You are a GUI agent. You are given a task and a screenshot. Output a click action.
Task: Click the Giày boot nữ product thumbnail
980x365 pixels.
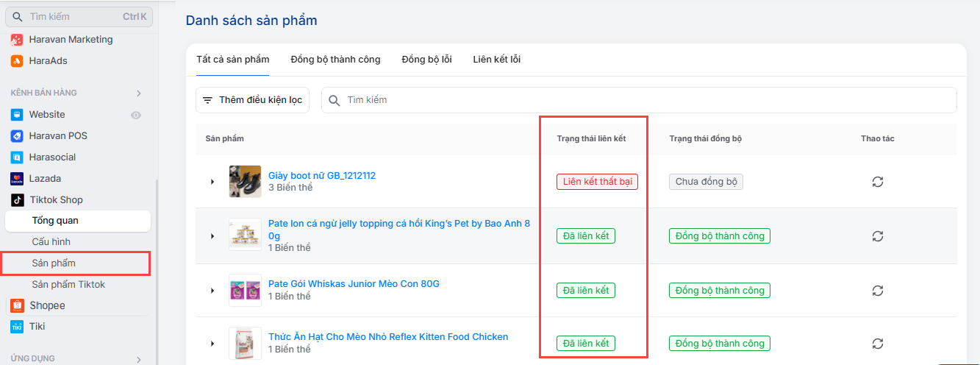[245, 181]
